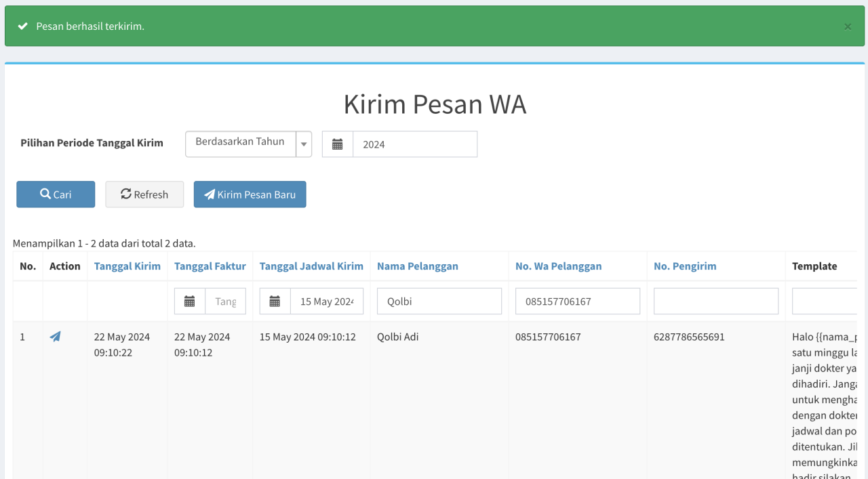The width and height of the screenshot is (868, 479).
Task: Expand the Berdasarkan Tahun dropdown arrow
Action: 304,144
